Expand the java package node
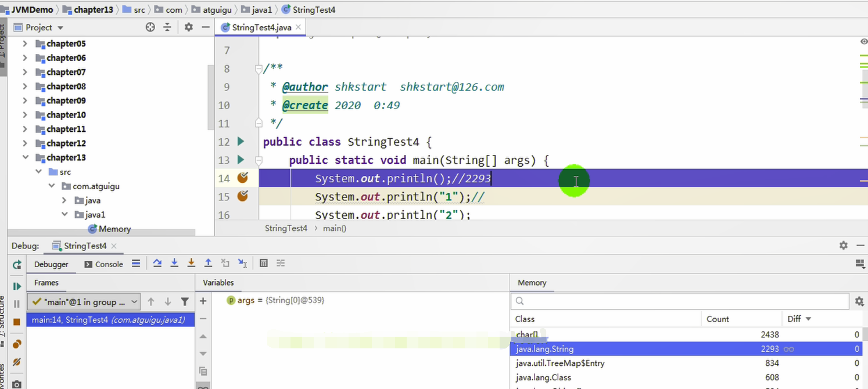The image size is (868, 389). click(x=64, y=200)
